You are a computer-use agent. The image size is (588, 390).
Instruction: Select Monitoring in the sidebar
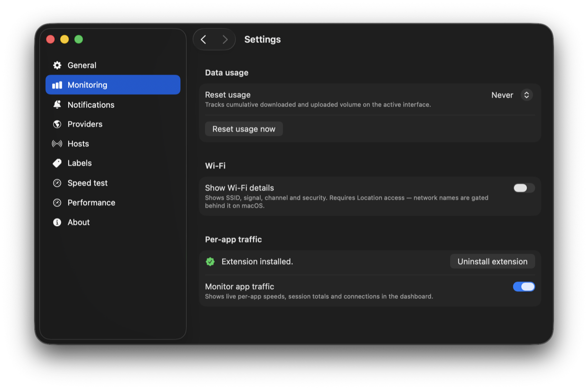click(x=113, y=85)
